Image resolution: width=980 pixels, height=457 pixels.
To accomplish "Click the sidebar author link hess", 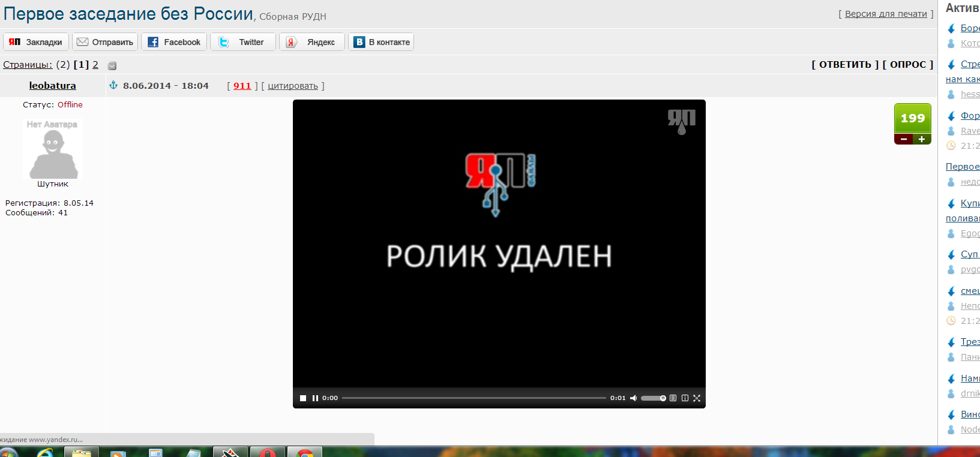I will click(x=970, y=94).
